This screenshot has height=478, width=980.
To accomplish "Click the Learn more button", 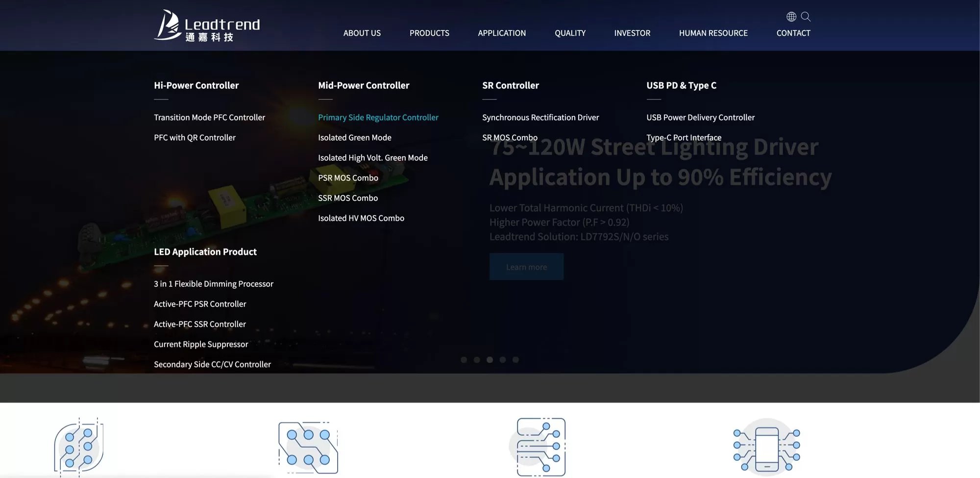I will click(x=526, y=267).
